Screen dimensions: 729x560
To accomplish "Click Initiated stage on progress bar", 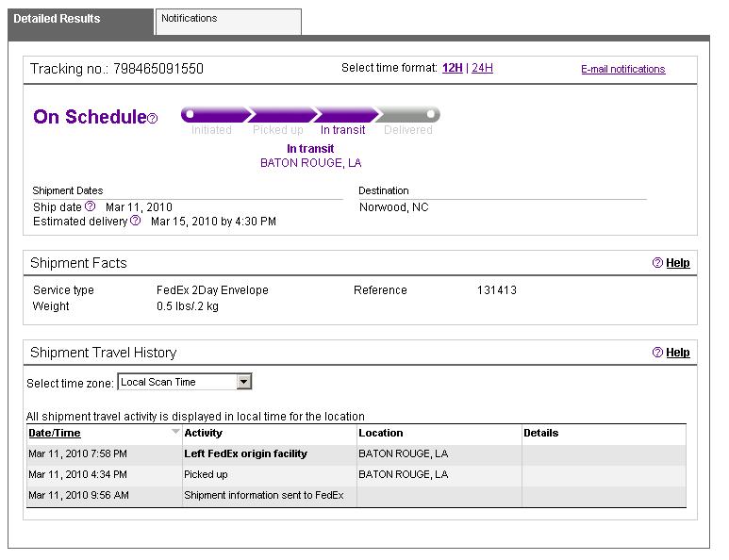I will point(211,130).
